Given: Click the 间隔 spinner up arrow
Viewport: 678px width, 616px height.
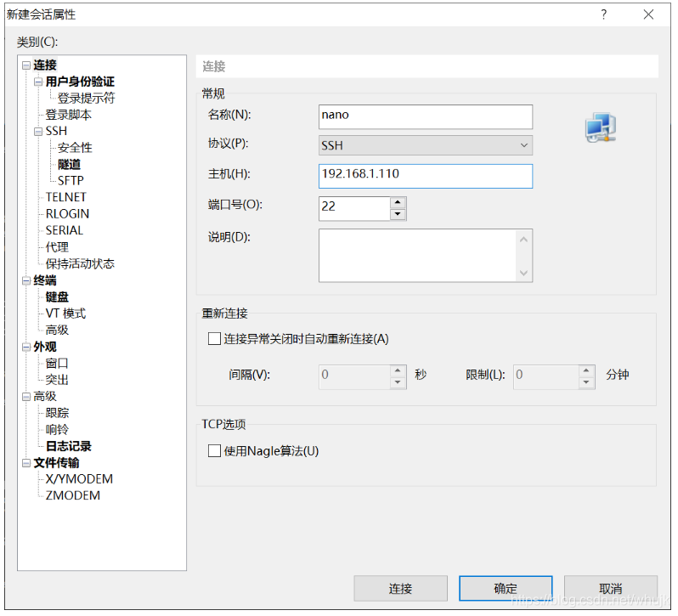Looking at the screenshot, I should pyautogui.click(x=398, y=370).
